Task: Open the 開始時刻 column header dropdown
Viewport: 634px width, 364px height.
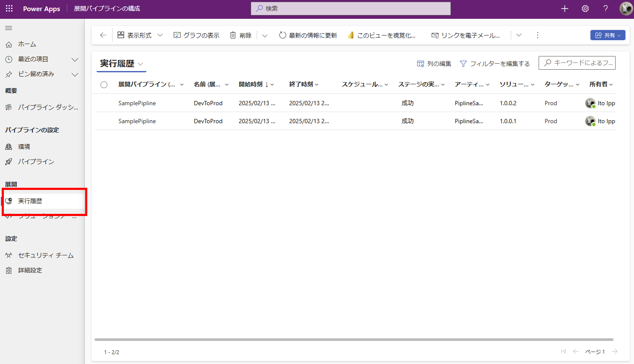Action: coord(272,84)
